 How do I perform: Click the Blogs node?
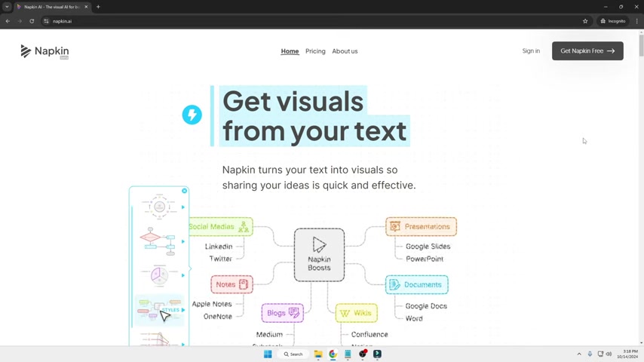tap(283, 313)
